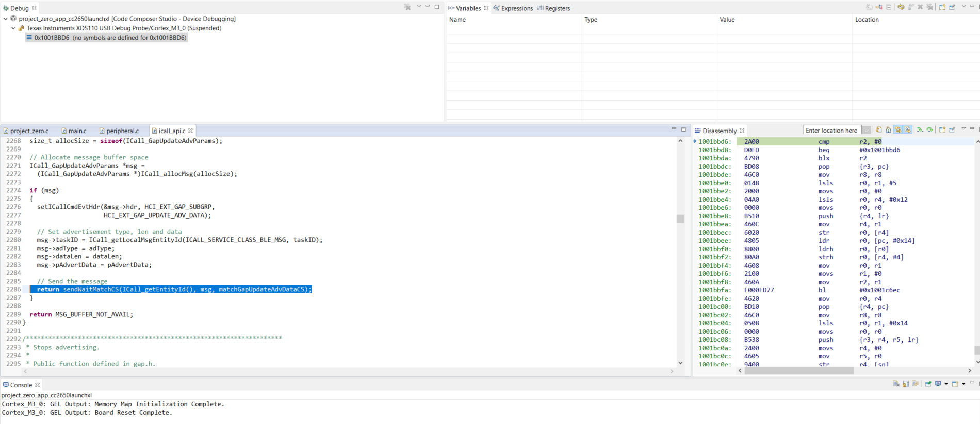Toggle Word Wrap in Console toolbar
980x424 pixels.
click(x=916, y=384)
